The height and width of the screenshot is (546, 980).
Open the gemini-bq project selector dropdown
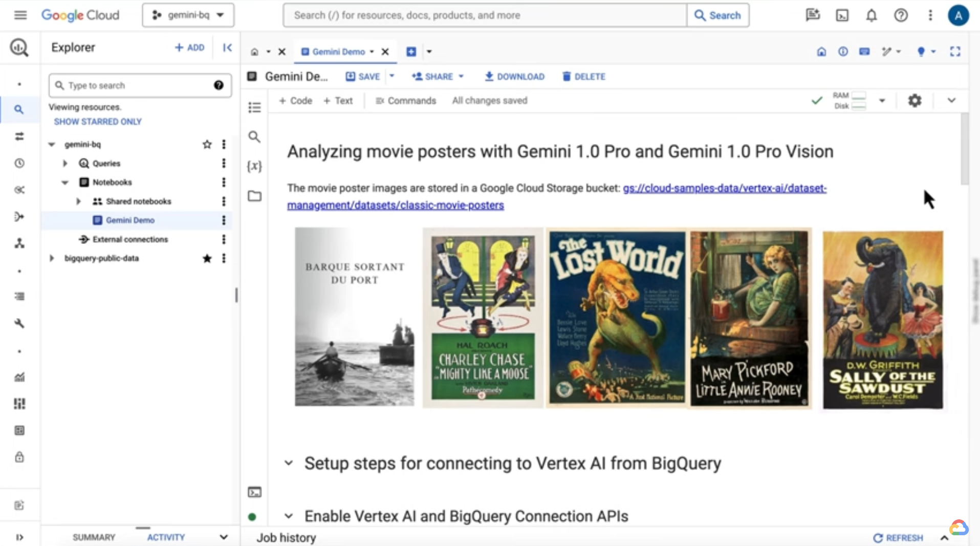[188, 15]
